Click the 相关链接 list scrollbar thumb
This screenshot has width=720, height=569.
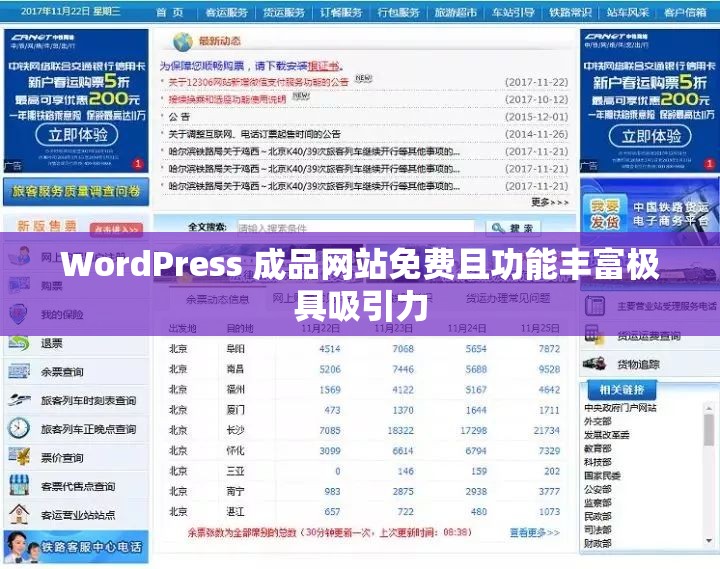tap(709, 430)
